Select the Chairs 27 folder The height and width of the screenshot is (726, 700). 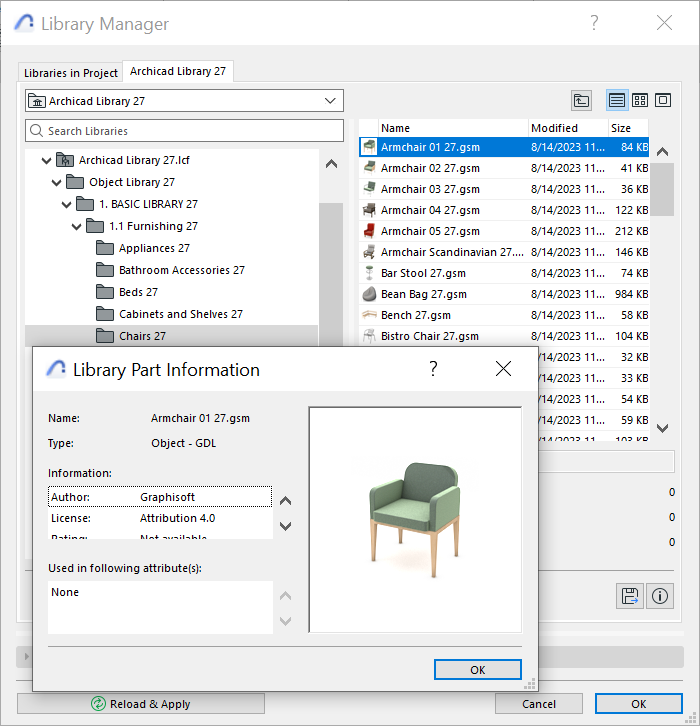point(171,336)
